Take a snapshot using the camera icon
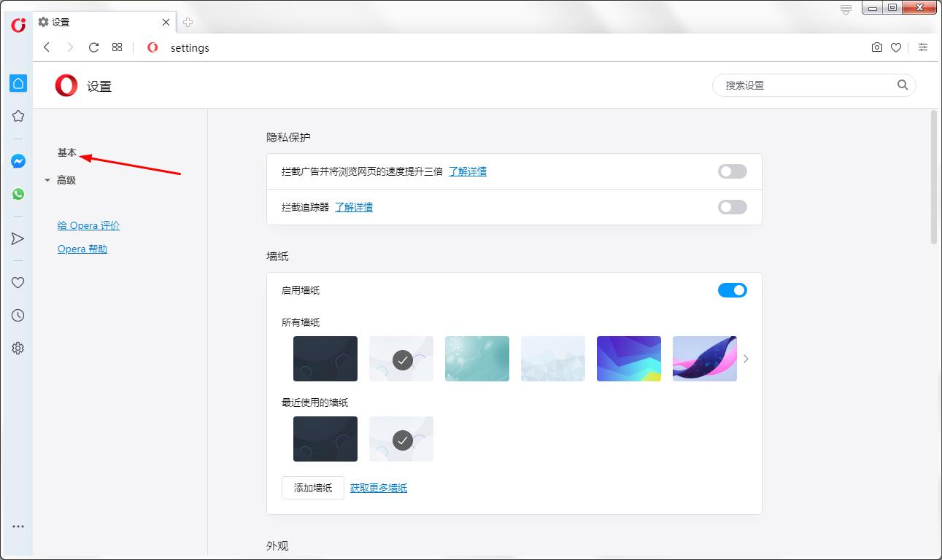Screen dimensions: 942x560 [x=876, y=47]
